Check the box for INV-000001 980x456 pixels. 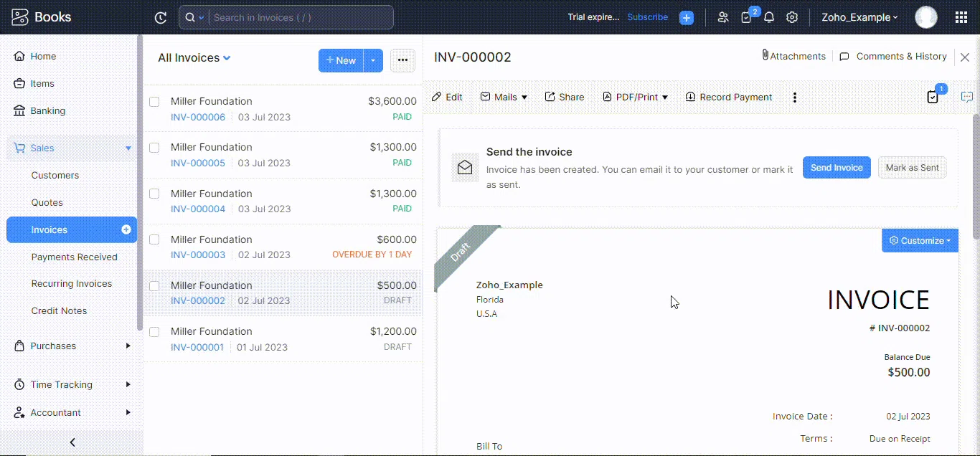tap(154, 332)
